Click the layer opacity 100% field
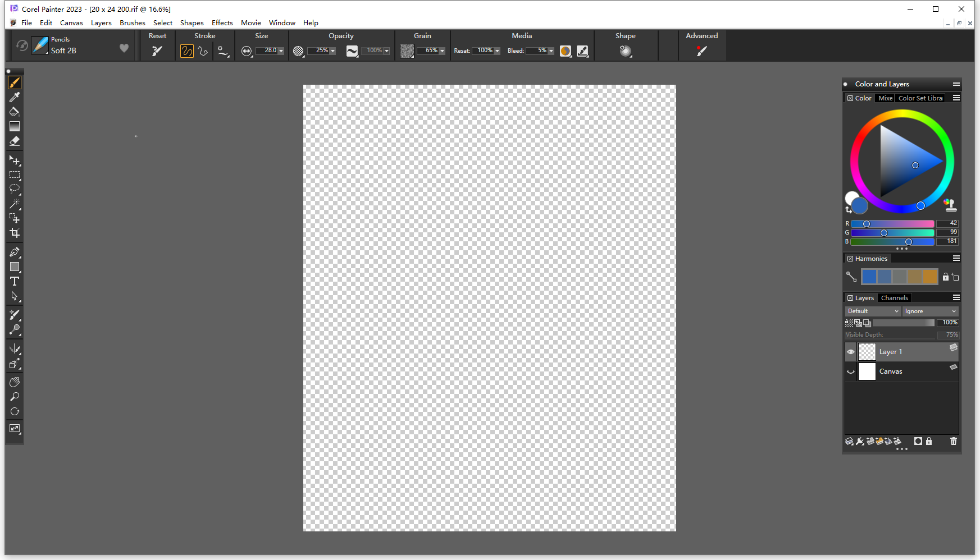Screen dimensions: 980x560 click(948, 323)
